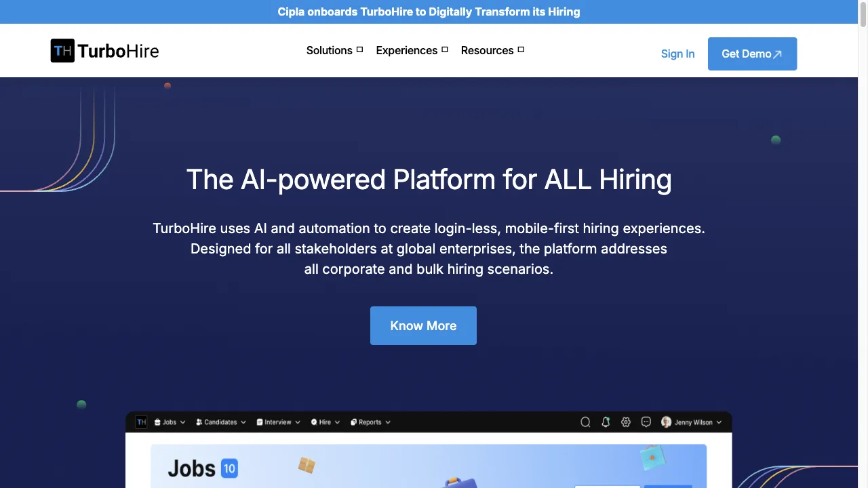Open the Interview menu in the product preview
The height and width of the screenshot is (488, 868).
click(x=279, y=422)
